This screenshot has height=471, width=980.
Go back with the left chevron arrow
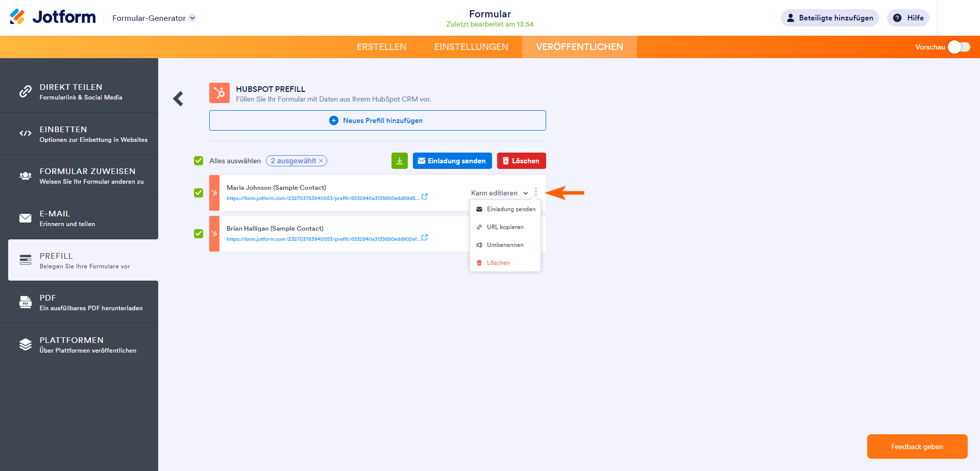coord(178,98)
